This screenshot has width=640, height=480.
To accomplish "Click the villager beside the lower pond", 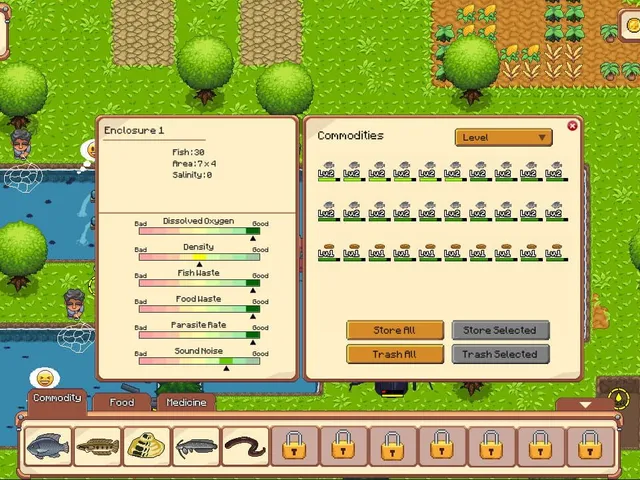I will tap(74, 304).
